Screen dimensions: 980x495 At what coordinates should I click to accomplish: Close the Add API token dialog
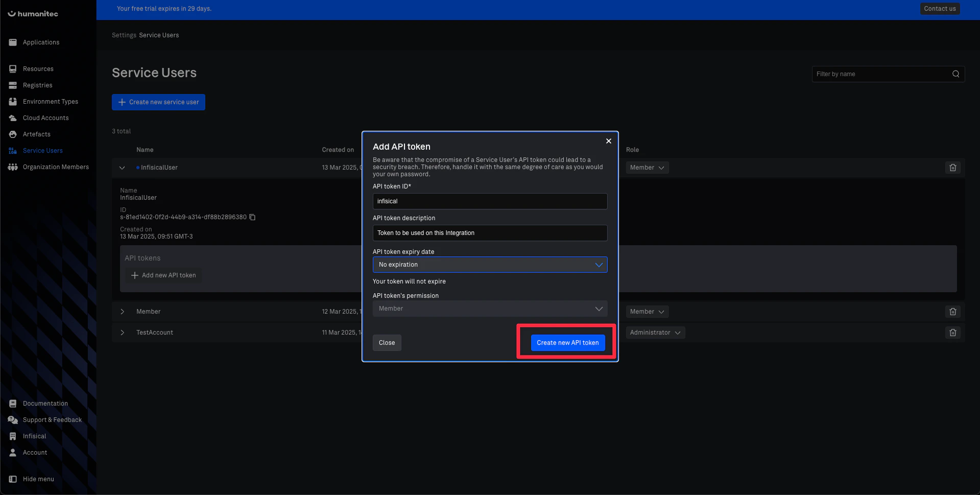coord(608,141)
